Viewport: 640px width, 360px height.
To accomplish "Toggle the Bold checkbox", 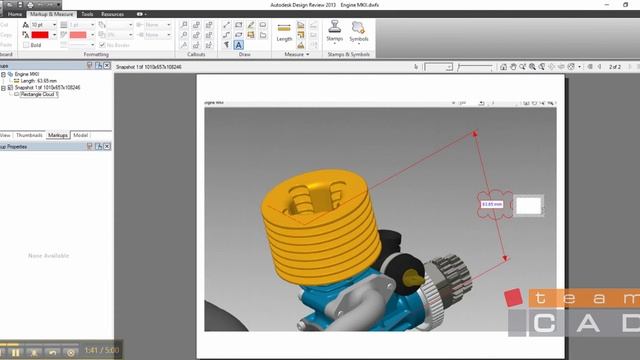I will click(27, 45).
